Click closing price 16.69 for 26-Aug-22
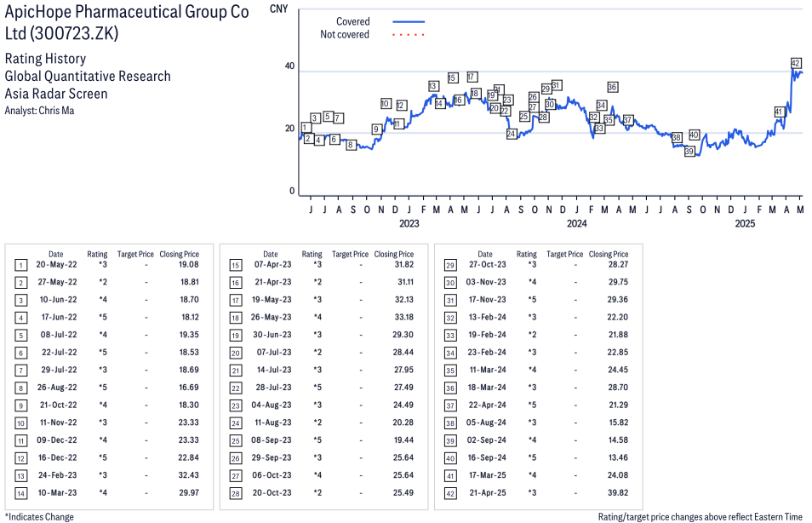Viewport: 812px width, 523px height. [189, 388]
